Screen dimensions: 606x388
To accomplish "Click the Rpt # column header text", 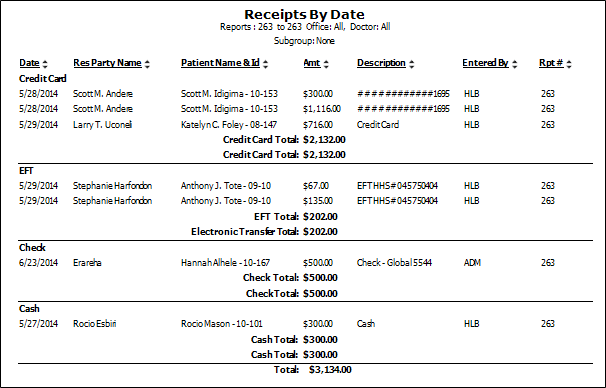I will coord(551,63).
